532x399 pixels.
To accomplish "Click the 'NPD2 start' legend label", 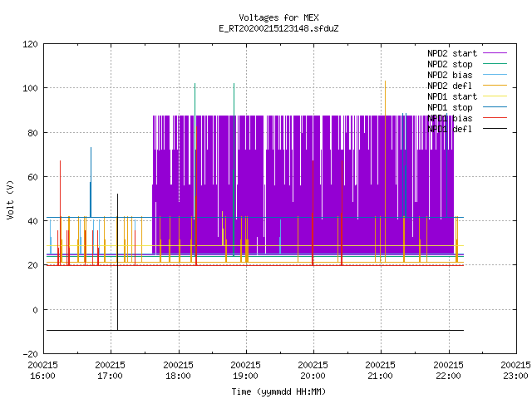I will click(x=452, y=53).
